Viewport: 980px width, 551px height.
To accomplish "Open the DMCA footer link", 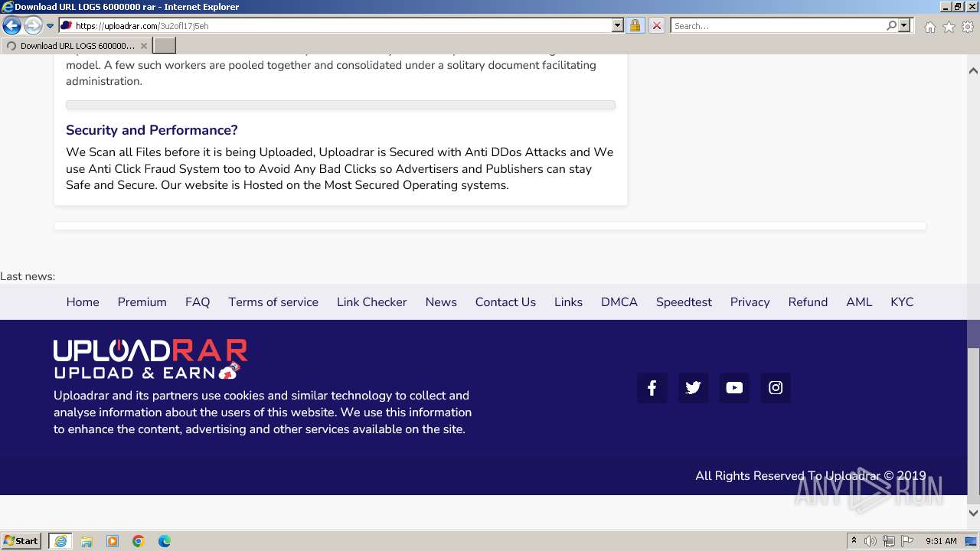I will coord(619,302).
